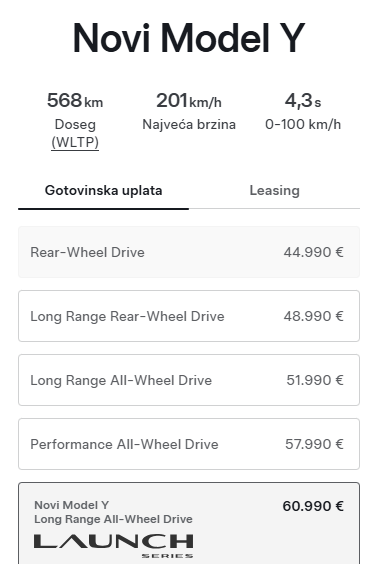Click the 4,3 s acceleration stat
This screenshot has width=372, height=564.
coord(303,100)
